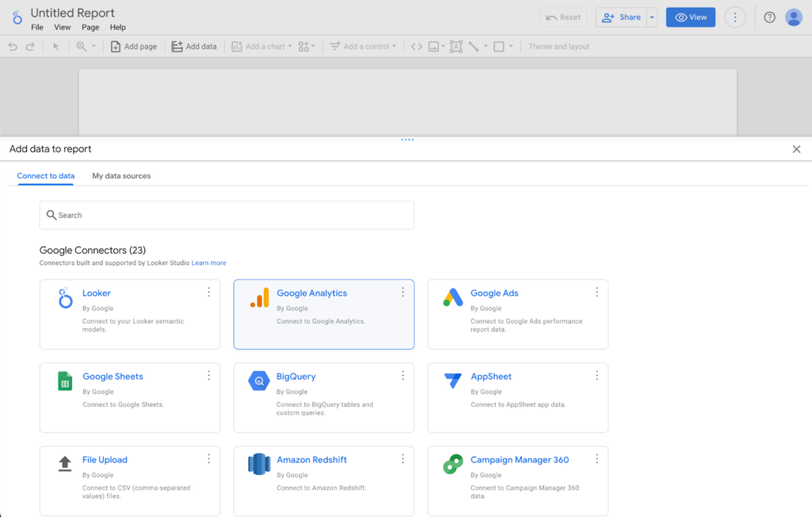Image resolution: width=812 pixels, height=517 pixels.
Task: Select the line drawing tool
Action: pos(473,47)
